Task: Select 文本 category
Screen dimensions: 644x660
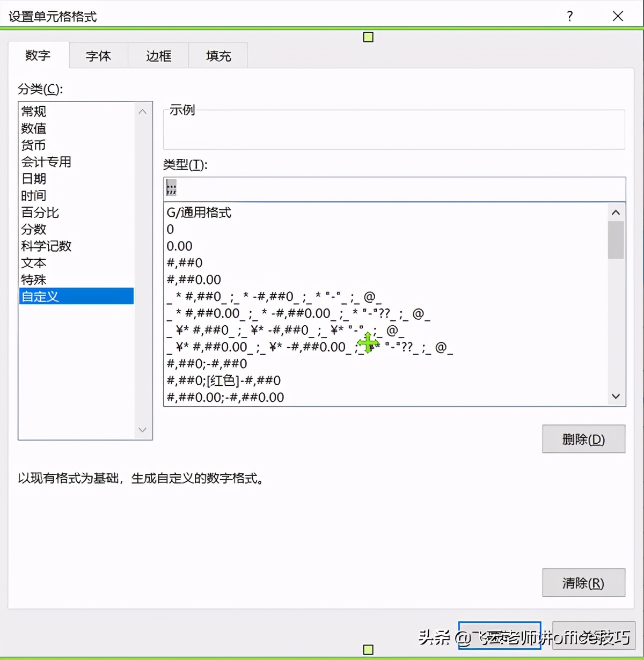Action: pyautogui.click(x=33, y=263)
